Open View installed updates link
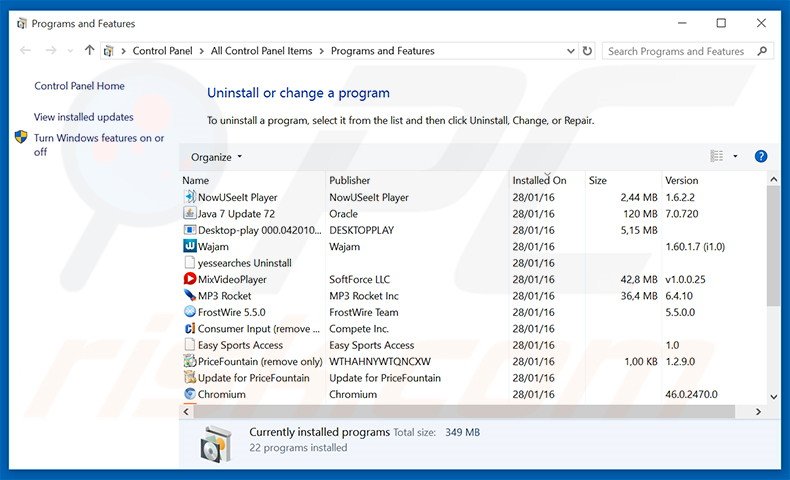The image size is (790, 480). (x=84, y=117)
